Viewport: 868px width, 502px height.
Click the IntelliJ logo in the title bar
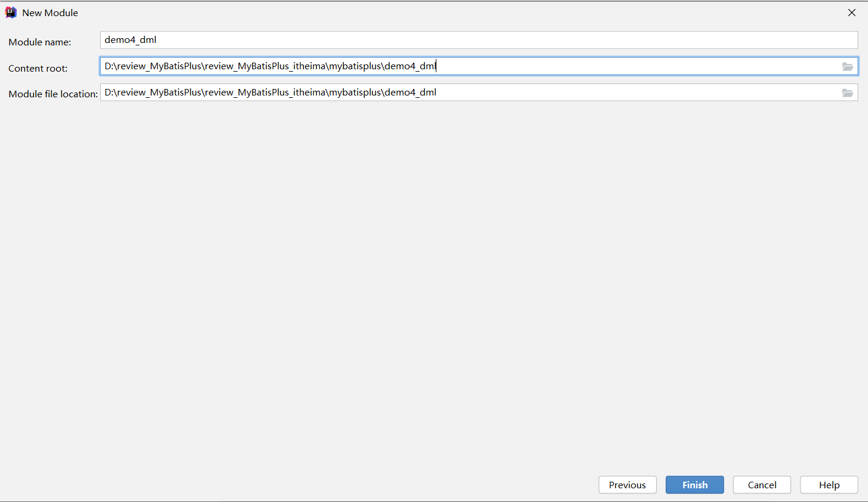[11, 13]
